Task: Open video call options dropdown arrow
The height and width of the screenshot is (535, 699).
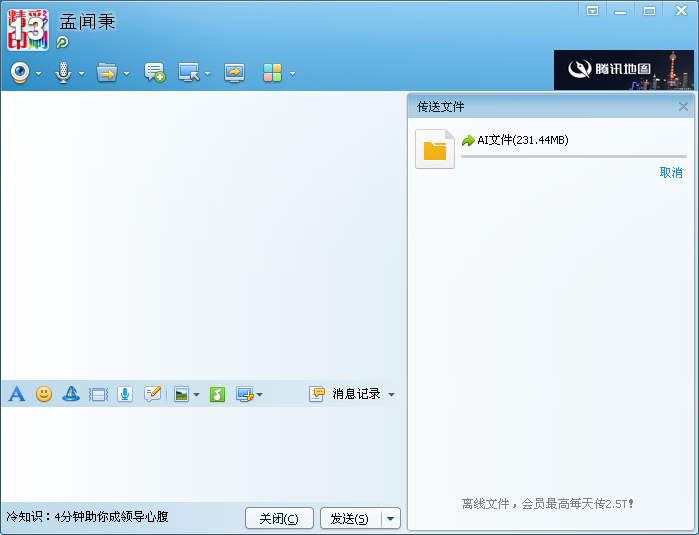Action: click(x=38, y=74)
